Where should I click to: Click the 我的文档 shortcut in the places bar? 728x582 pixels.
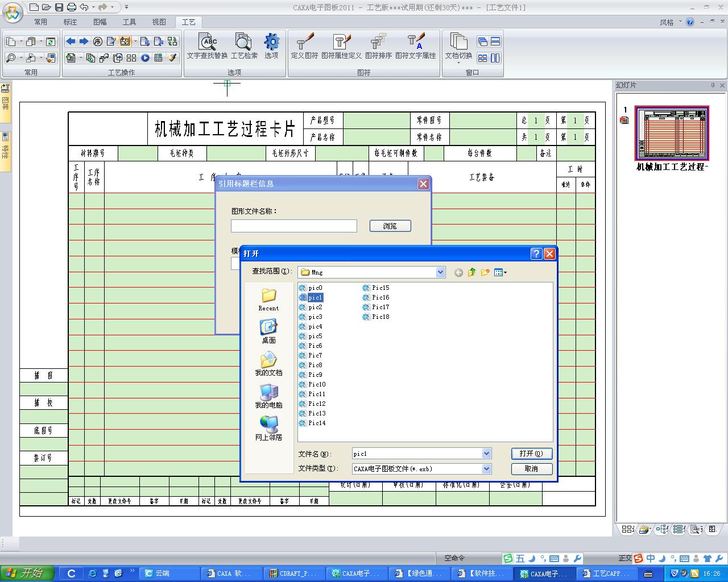click(x=268, y=364)
